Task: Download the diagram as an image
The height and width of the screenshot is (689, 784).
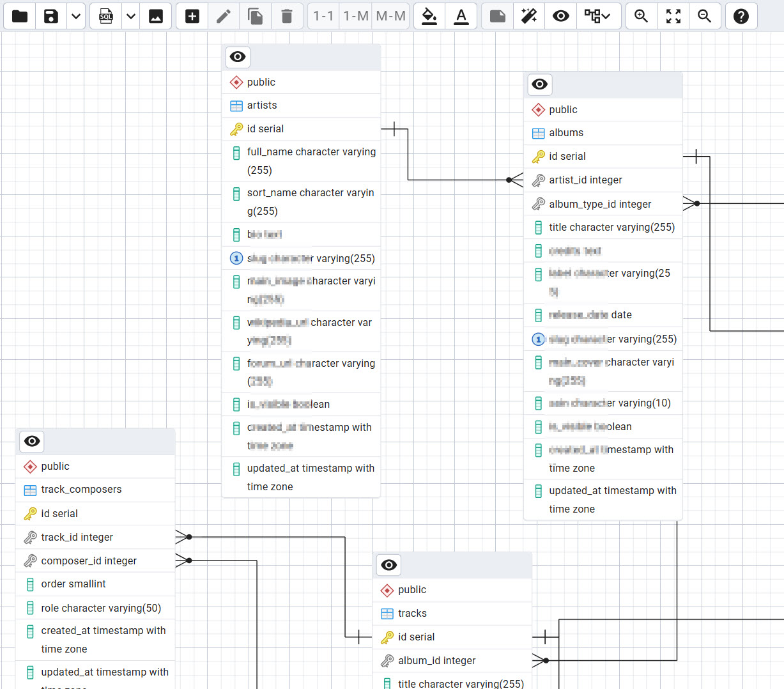Action: [x=156, y=16]
